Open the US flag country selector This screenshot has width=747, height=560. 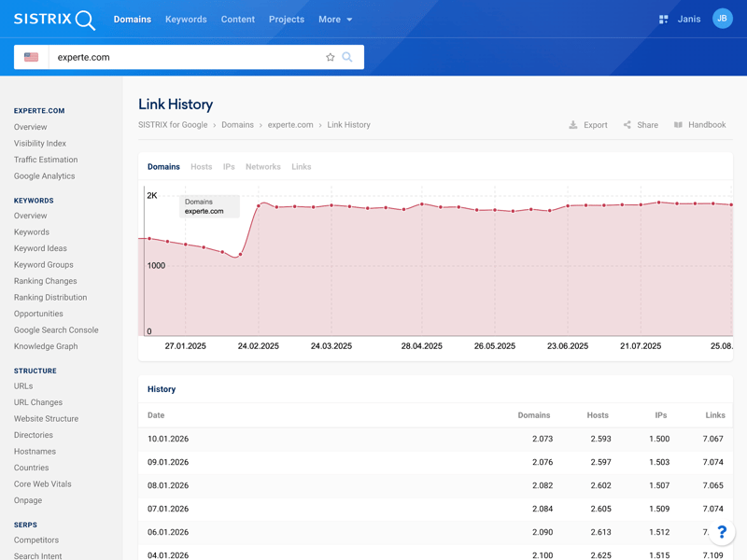point(32,57)
